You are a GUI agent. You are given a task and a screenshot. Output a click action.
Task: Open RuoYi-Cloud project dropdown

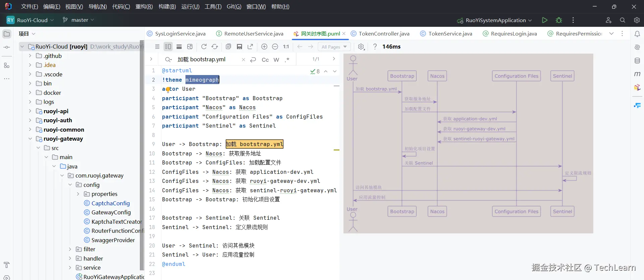point(30,20)
